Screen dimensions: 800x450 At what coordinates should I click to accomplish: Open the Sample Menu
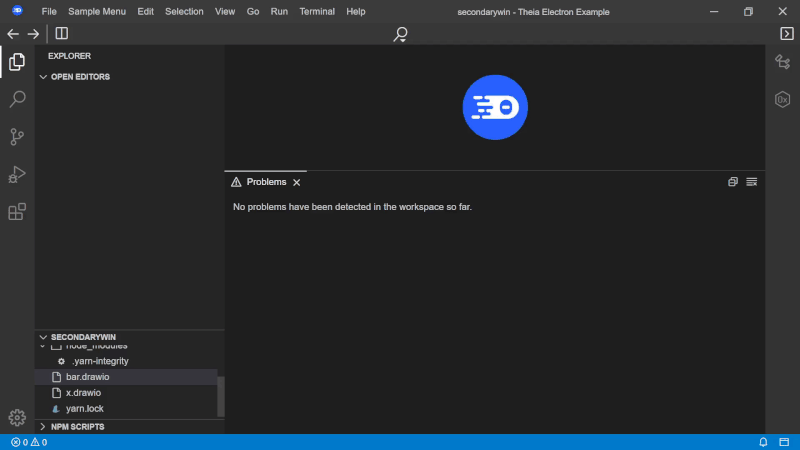pyautogui.click(x=97, y=11)
